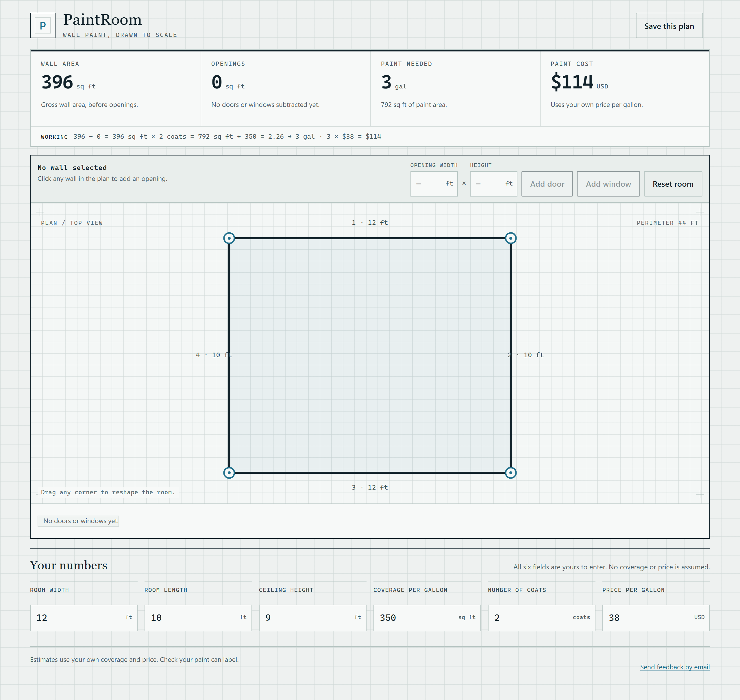This screenshot has height=700, width=740.
Task: Click '792 sq ft of paint area.' note
Action: (x=413, y=105)
